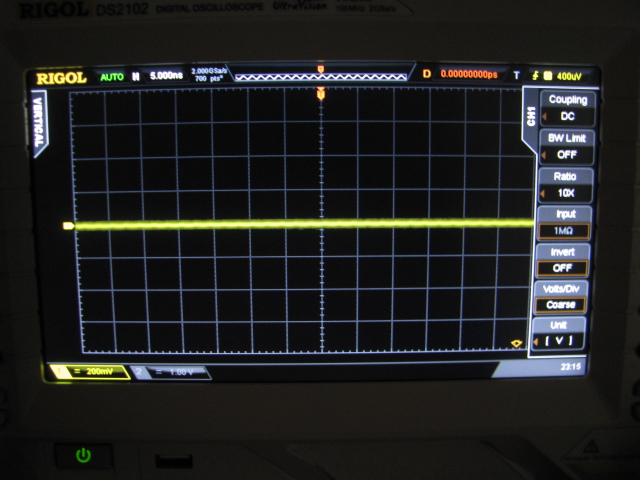Click the 5.000ns horizontal timebase readout
The width and height of the screenshot is (640, 480).
pyautogui.click(x=166, y=76)
